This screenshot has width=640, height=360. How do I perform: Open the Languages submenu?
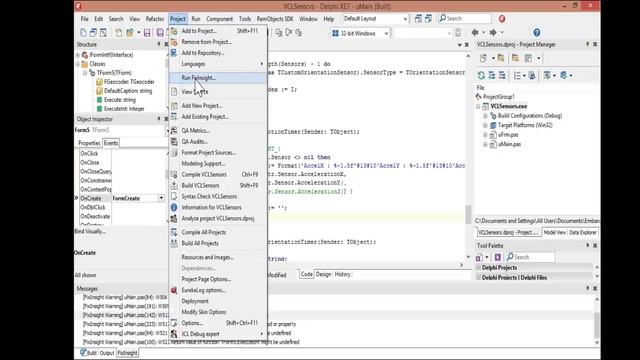click(x=218, y=64)
